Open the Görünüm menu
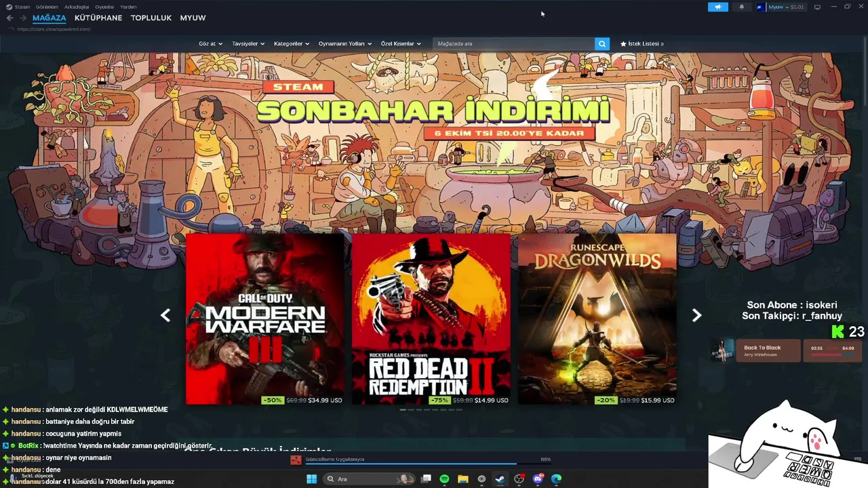 [47, 7]
